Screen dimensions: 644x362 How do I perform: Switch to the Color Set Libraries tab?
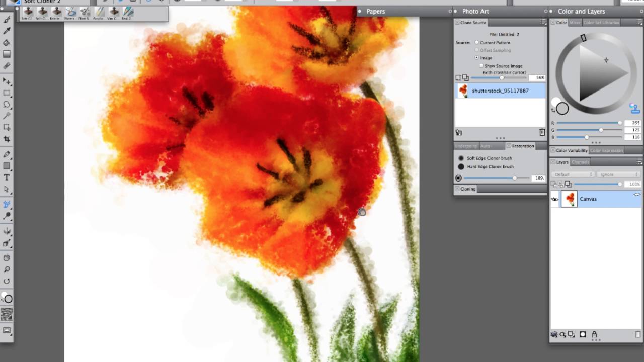[x=601, y=23]
